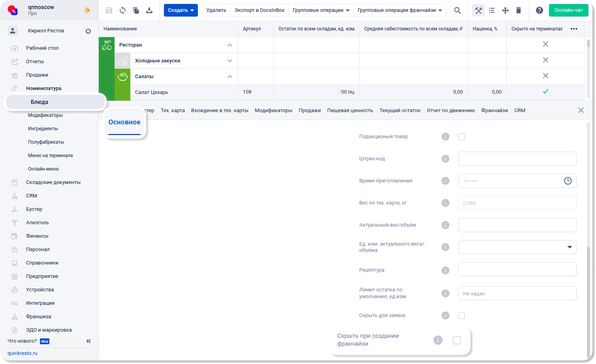596x364 pixels.
Task: Toggle the sun theme icon
Action: (x=87, y=10)
